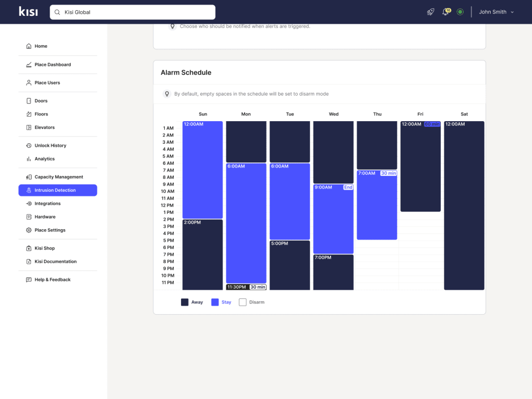The width and height of the screenshot is (532, 399).
Task: Open Help & Feedback
Action: pyautogui.click(x=52, y=280)
